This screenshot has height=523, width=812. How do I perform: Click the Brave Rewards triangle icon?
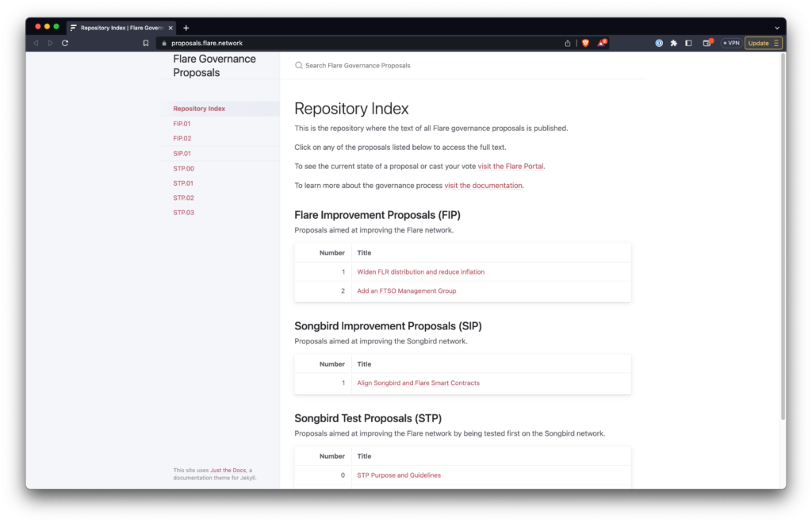602,43
